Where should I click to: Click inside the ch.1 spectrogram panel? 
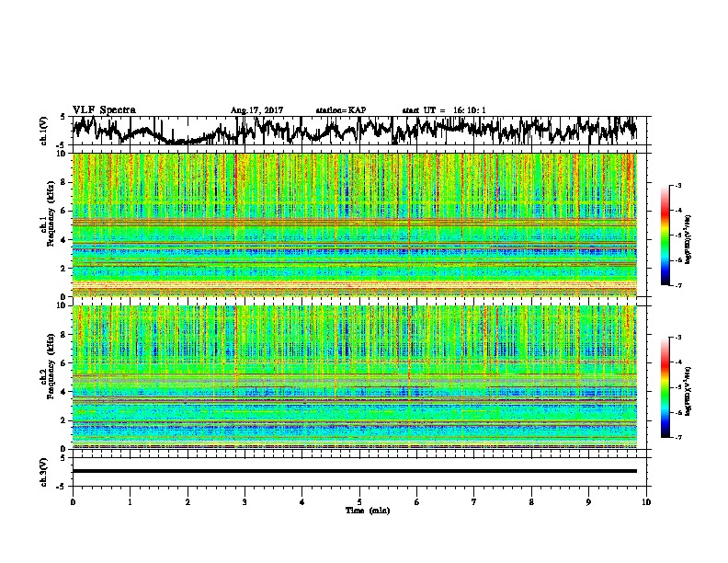(354, 224)
